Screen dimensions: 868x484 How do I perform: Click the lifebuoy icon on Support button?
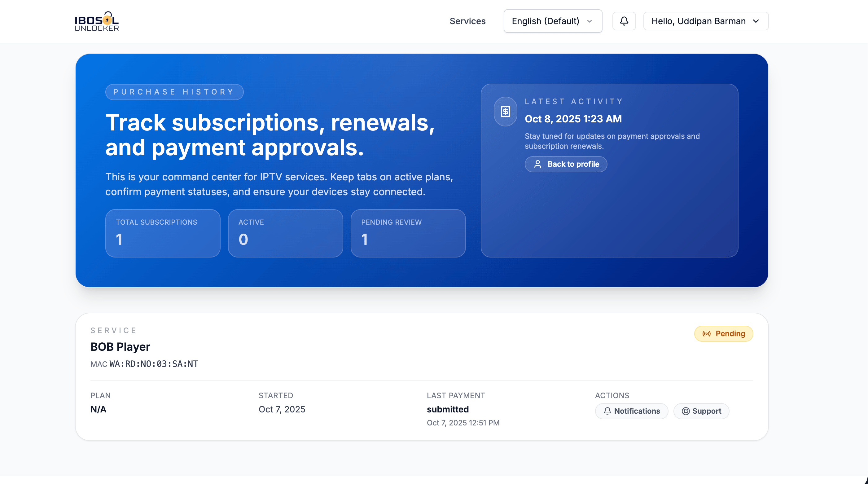685,411
